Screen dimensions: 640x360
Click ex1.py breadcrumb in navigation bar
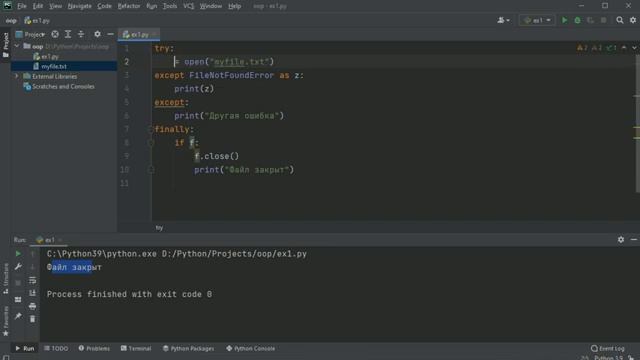(x=37, y=20)
